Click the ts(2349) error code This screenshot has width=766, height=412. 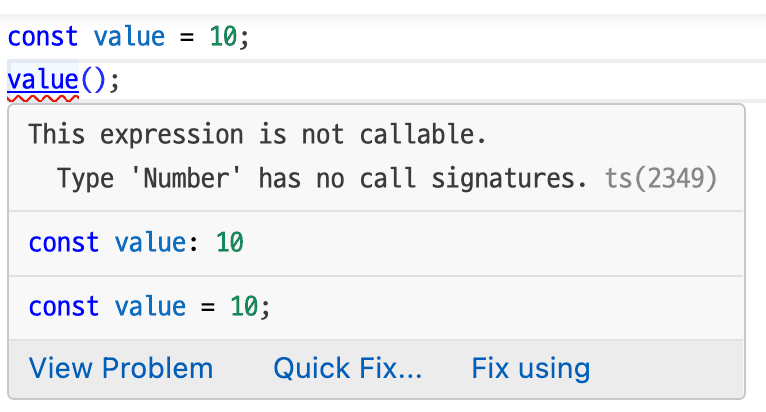[x=661, y=179]
